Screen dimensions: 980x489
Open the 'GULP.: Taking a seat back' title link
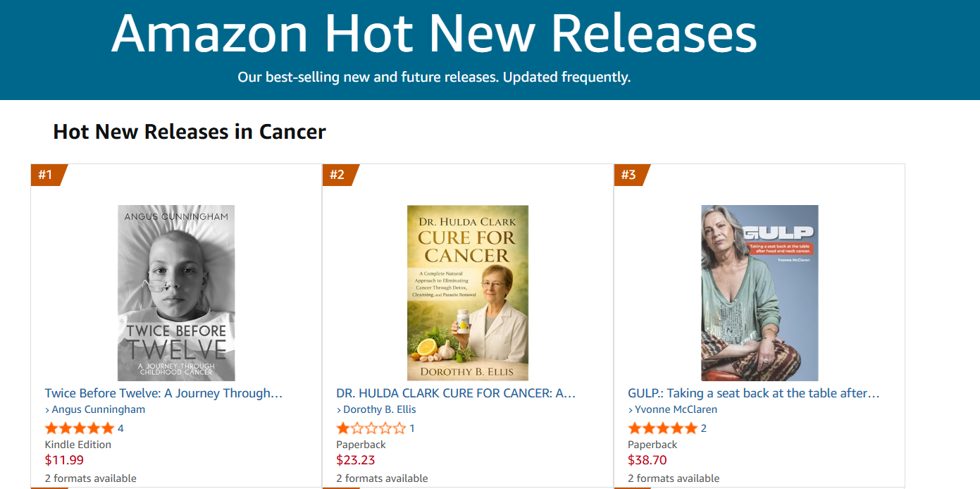coord(754,393)
